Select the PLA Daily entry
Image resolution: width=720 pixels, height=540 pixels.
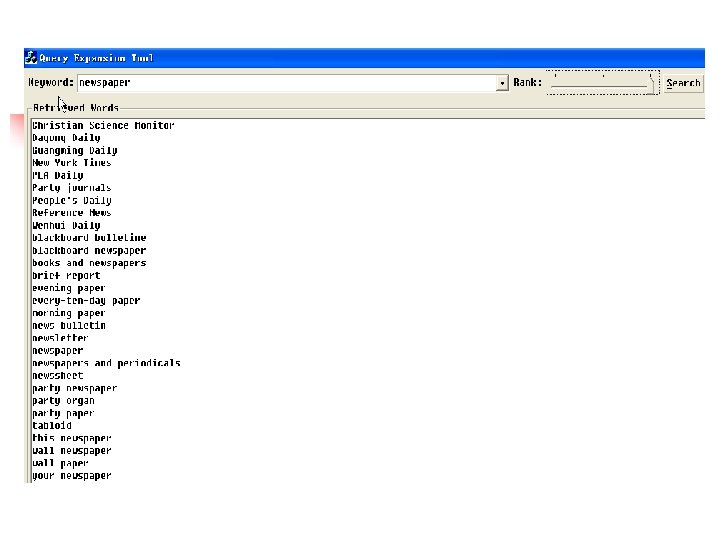(x=58, y=175)
